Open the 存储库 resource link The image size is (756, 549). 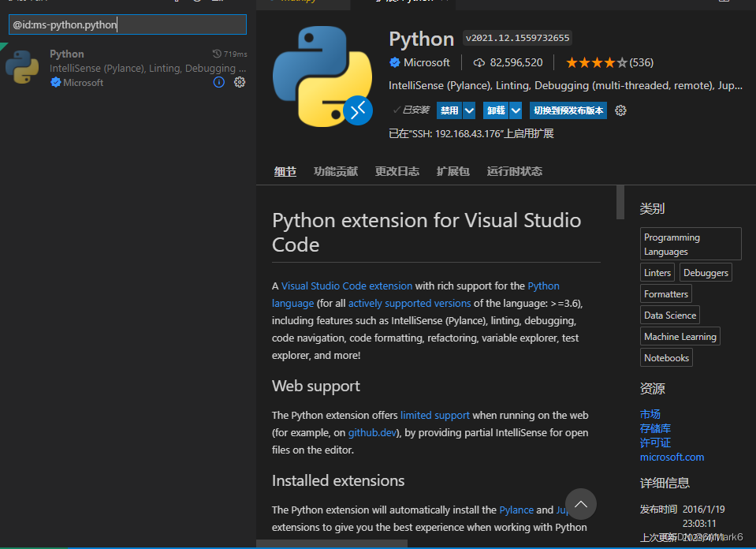pyautogui.click(x=655, y=428)
